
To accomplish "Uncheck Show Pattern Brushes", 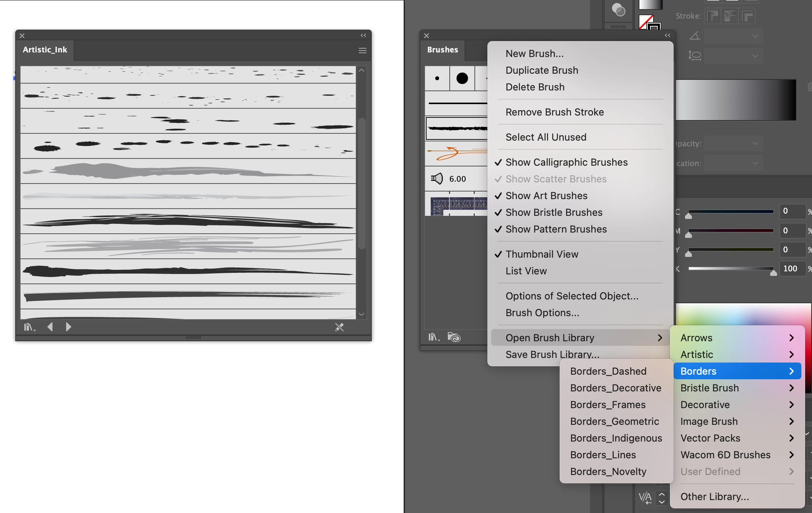I will coord(556,229).
